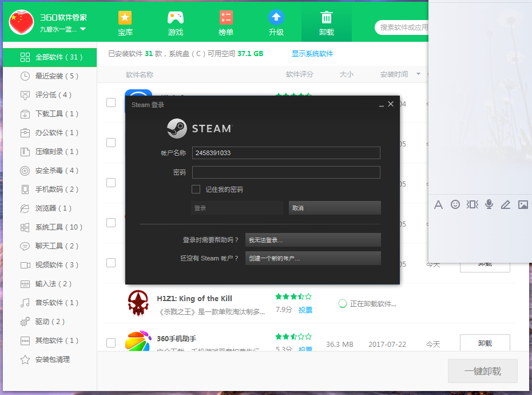The height and width of the screenshot is (395, 532).
Task: Click the 安全杀毒 category icon
Action: (x=25, y=171)
